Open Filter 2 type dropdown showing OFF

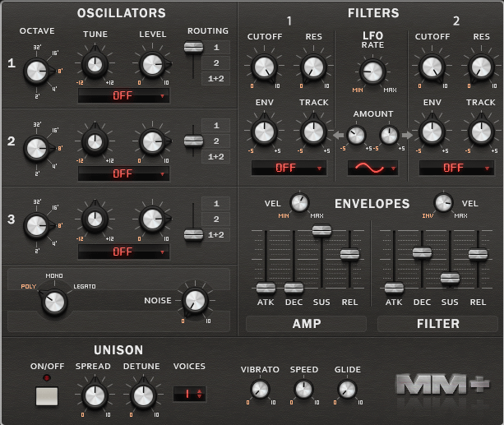tap(456, 168)
